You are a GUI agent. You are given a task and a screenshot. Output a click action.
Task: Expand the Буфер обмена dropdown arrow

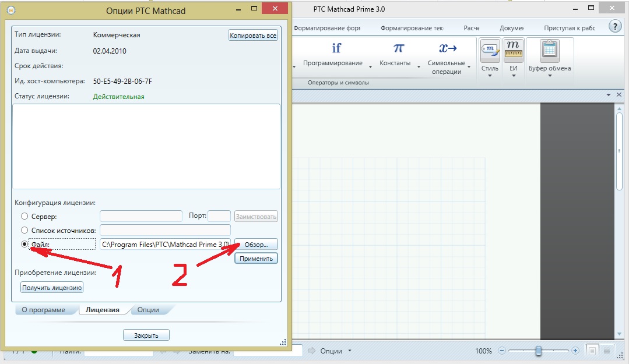(550, 76)
